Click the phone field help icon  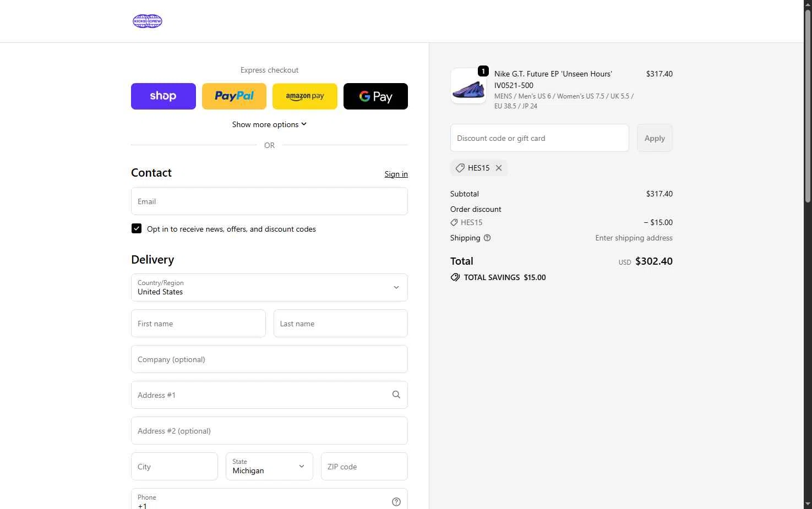(396, 501)
